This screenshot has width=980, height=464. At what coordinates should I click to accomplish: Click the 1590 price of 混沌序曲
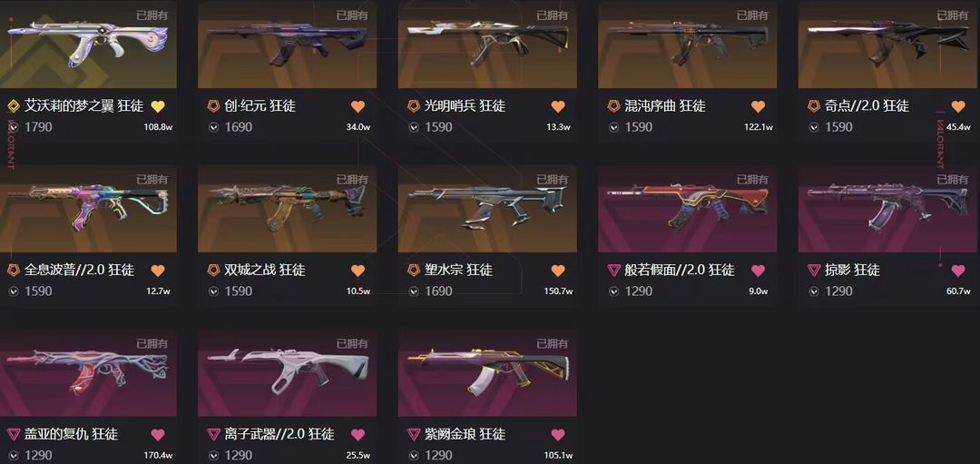click(639, 127)
